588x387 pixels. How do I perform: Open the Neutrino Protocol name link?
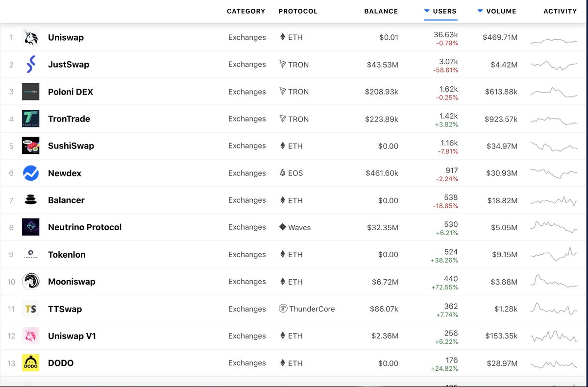click(85, 227)
